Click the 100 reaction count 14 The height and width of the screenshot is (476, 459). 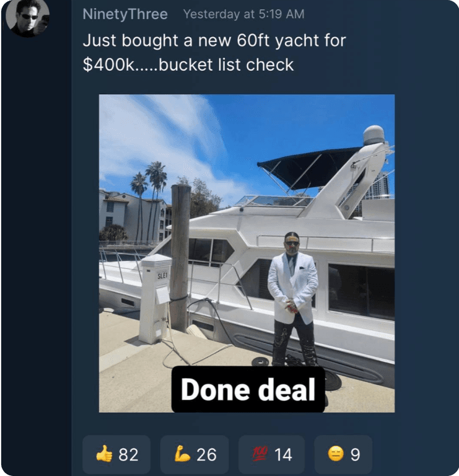[x=283, y=455]
